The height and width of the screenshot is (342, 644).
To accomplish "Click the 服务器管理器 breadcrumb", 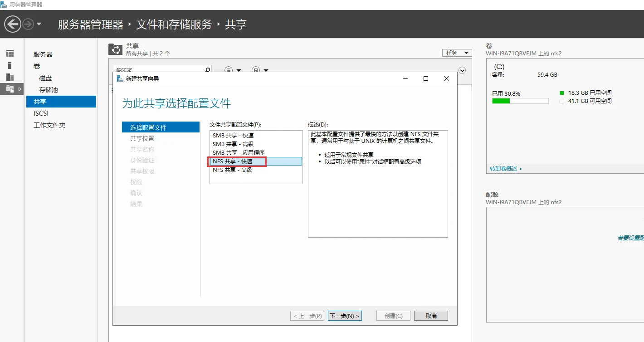I will (x=91, y=24).
